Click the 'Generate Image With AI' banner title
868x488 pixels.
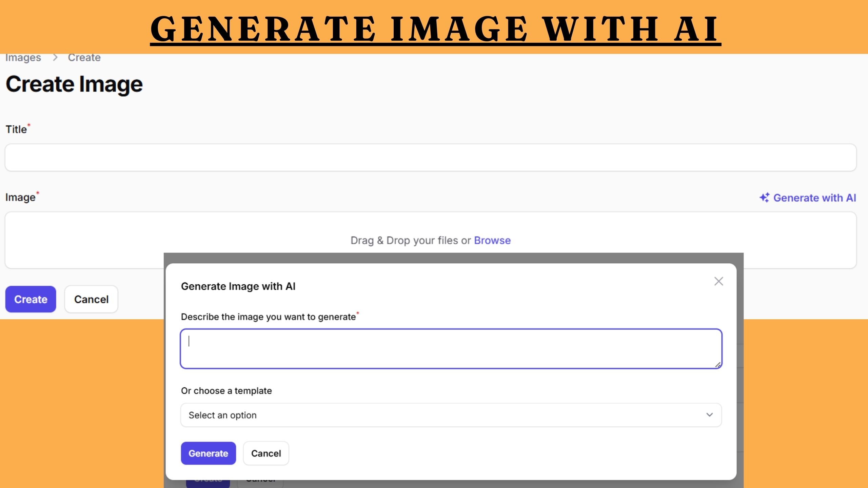(x=435, y=28)
